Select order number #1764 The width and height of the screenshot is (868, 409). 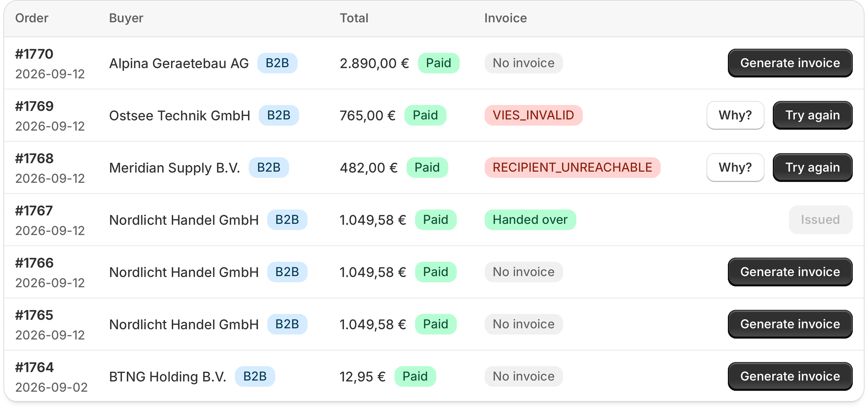[34, 367]
